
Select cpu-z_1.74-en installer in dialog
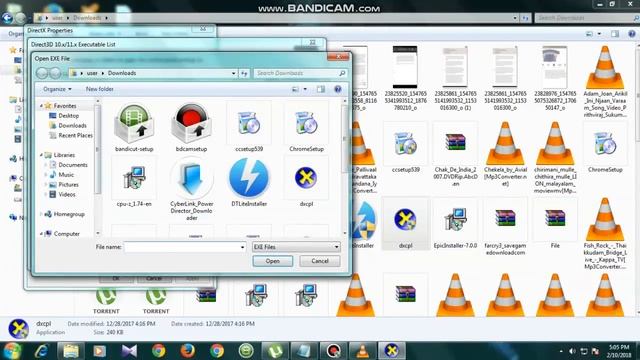coord(134,183)
